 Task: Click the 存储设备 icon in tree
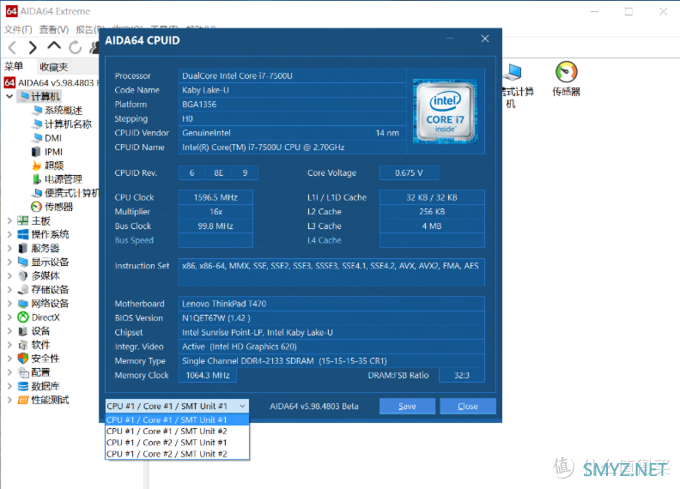pyautogui.click(x=23, y=290)
